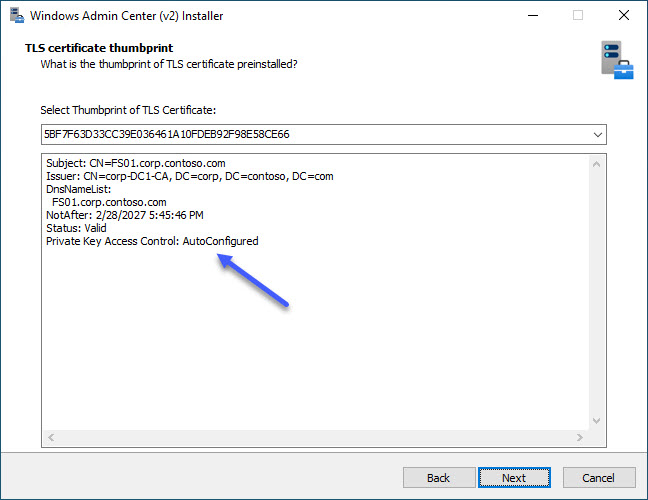Click the Issuer CN=corp-DC1-CA line
The image size is (648, 500).
pos(189,176)
